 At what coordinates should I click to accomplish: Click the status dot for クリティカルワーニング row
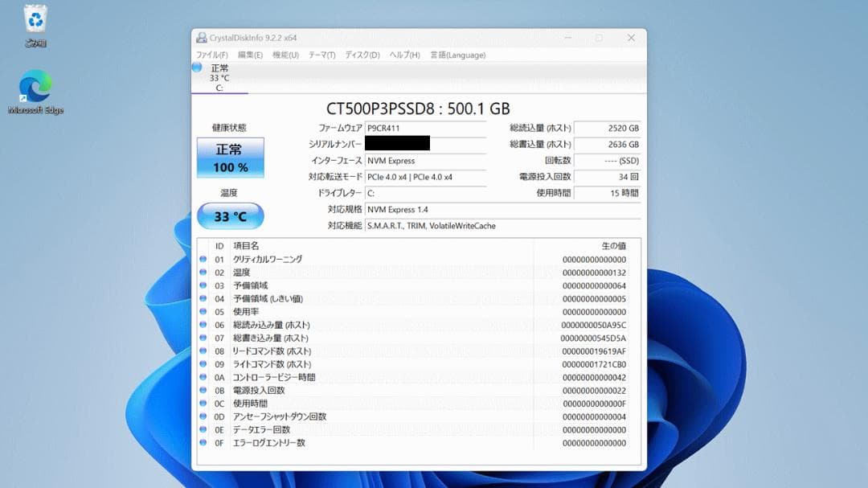[x=203, y=259]
